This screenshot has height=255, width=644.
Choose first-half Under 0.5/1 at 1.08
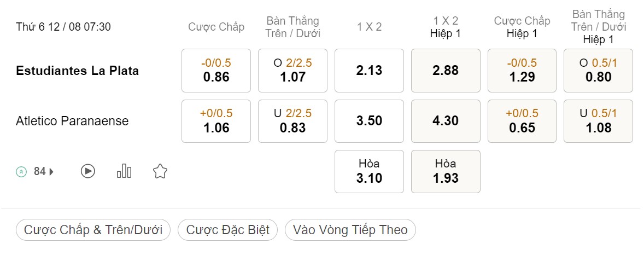(599, 121)
